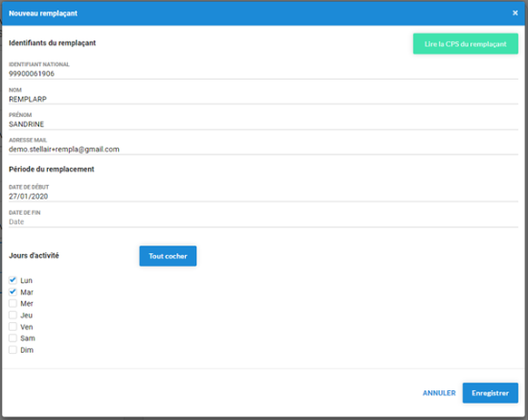Screen dimensions: 528x420
Task: Uncheck the Mar checkbox
Action: click(x=12, y=292)
